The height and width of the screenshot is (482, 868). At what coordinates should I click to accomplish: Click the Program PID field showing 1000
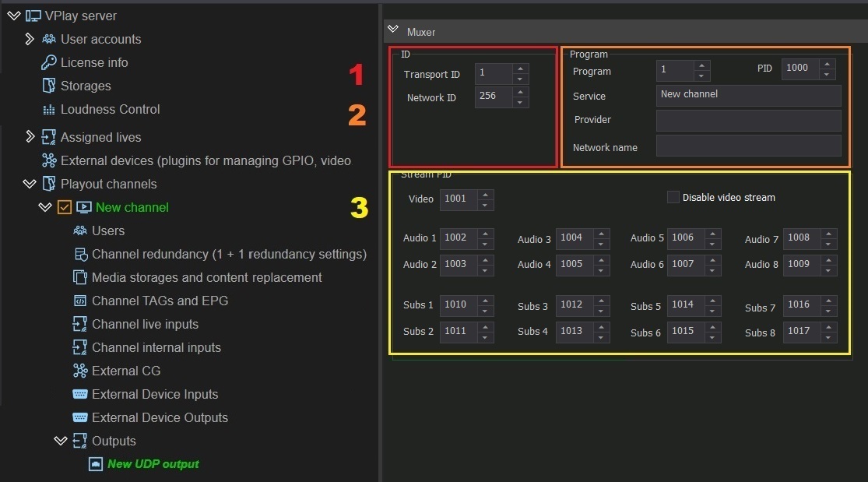[x=800, y=69]
